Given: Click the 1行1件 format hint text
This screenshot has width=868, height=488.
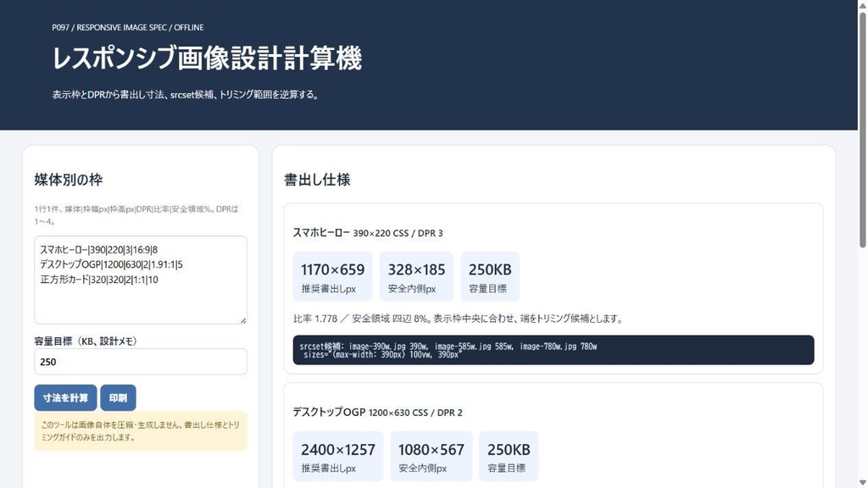Looking at the screenshot, I should 136,215.
